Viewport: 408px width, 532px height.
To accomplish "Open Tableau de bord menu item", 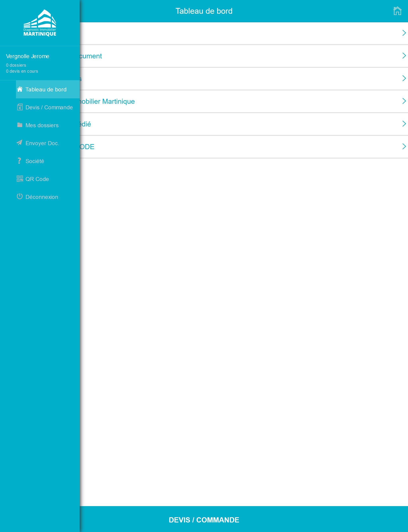I will [x=48, y=89].
